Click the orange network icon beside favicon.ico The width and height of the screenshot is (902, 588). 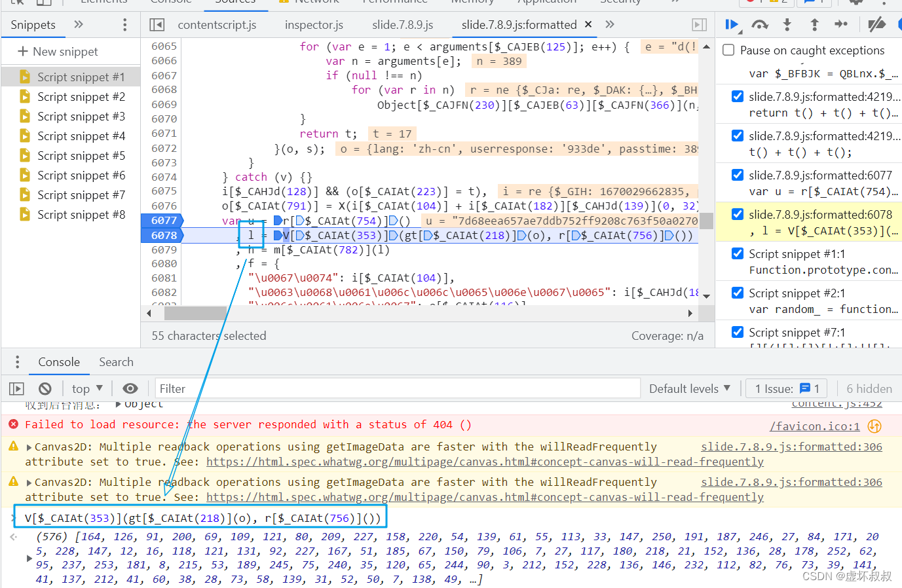pos(874,426)
